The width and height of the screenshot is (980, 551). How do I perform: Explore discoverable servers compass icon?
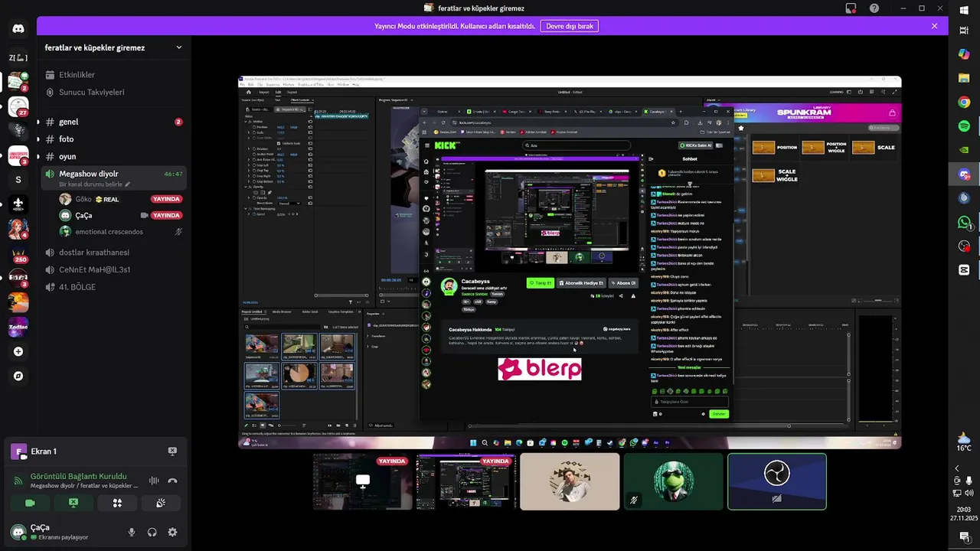18,376
